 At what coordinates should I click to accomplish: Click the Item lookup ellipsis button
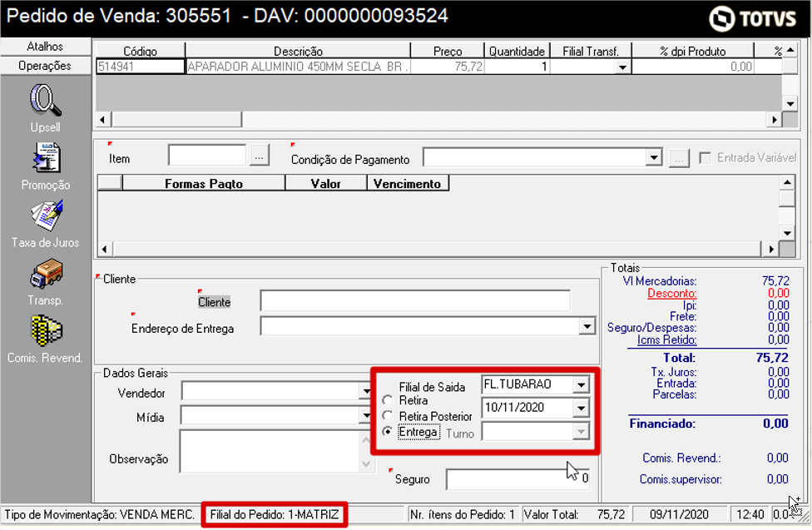click(260, 156)
